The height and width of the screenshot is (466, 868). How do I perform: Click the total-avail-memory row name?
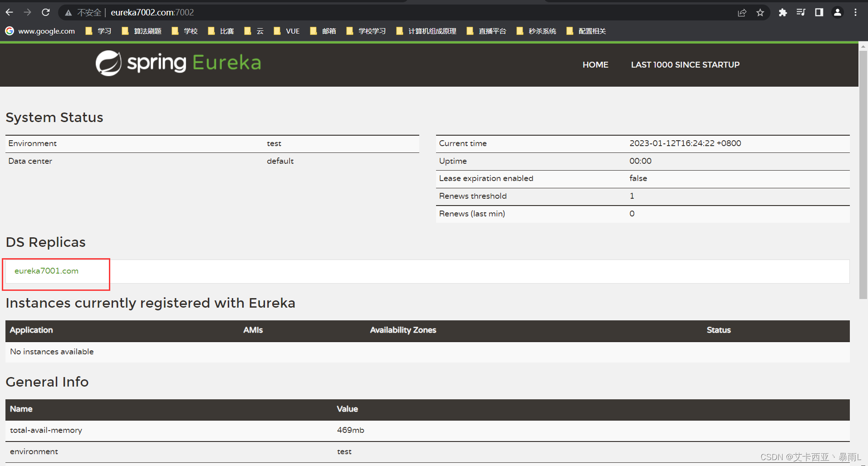pyautogui.click(x=46, y=430)
